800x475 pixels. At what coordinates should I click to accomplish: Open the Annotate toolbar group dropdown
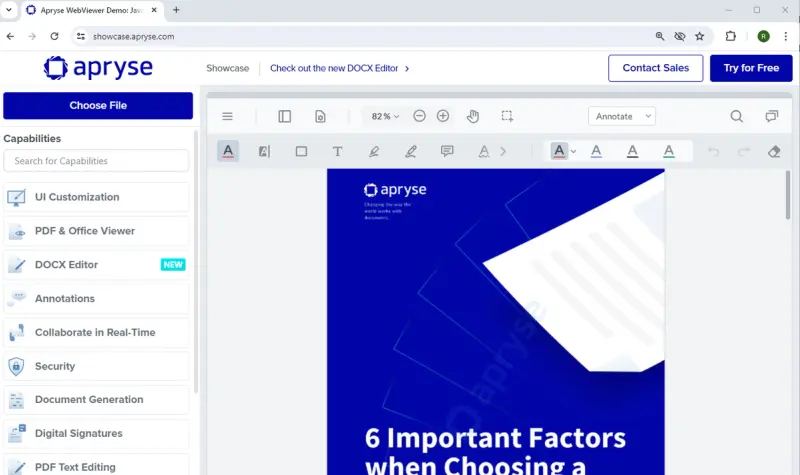[x=622, y=116]
